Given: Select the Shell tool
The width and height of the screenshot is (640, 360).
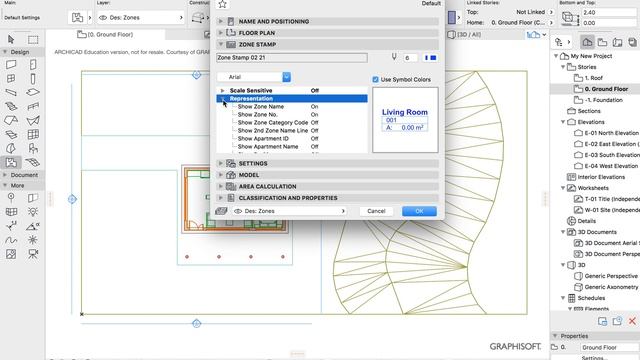Looking at the screenshot, I should [33, 120].
